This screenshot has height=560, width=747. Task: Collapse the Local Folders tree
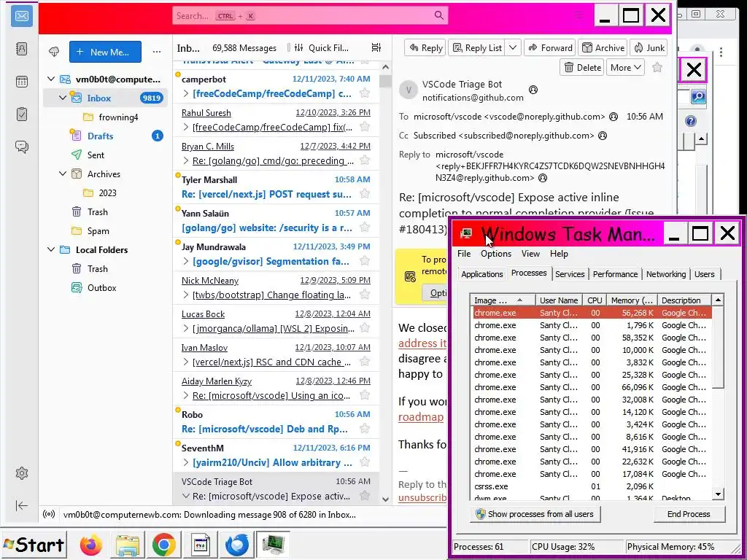[x=51, y=249]
